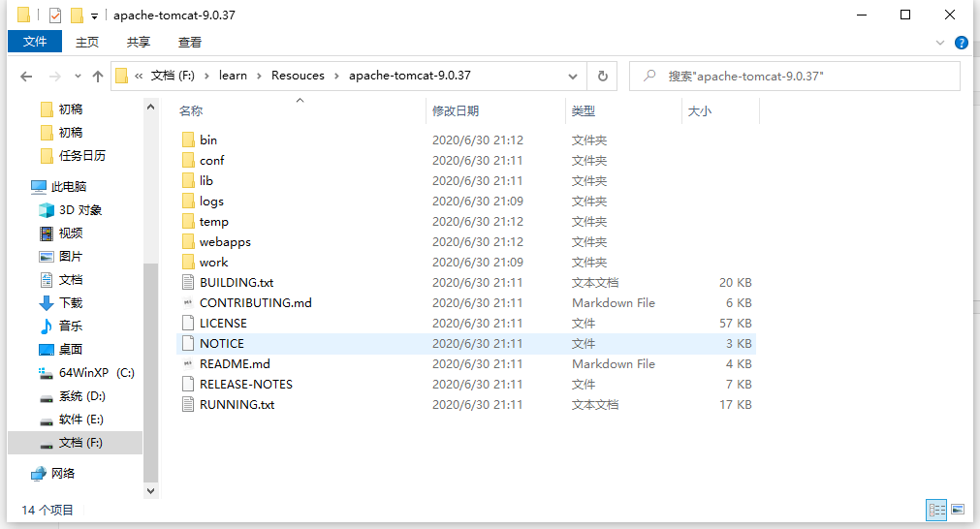Select the NOTICE file
Viewport: 980px width, 529px height.
point(466,344)
